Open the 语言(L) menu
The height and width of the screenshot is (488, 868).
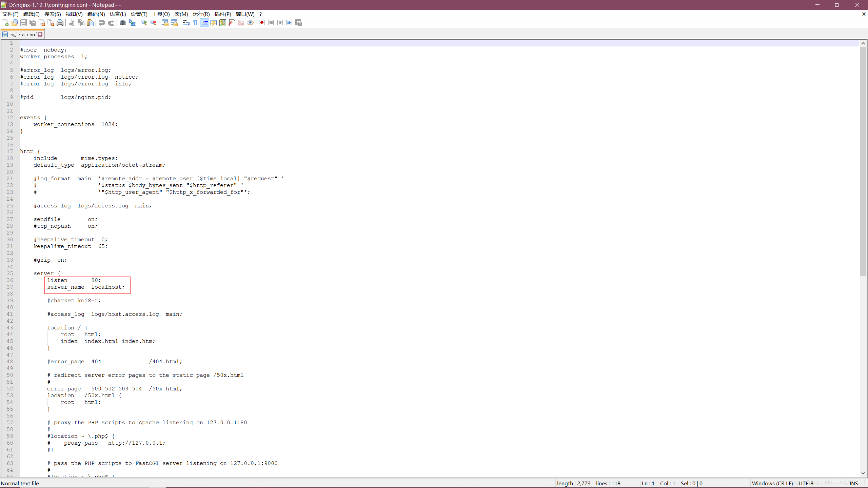click(118, 14)
